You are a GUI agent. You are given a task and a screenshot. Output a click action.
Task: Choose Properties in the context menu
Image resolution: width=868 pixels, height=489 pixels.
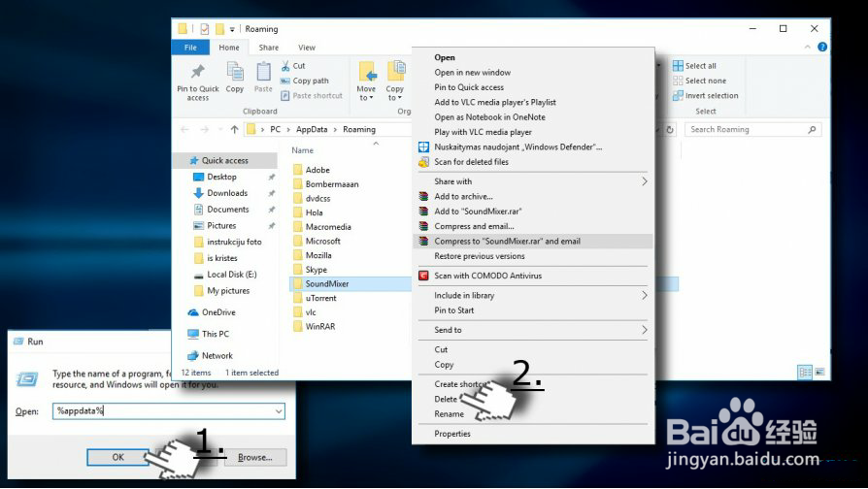click(452, 434)
